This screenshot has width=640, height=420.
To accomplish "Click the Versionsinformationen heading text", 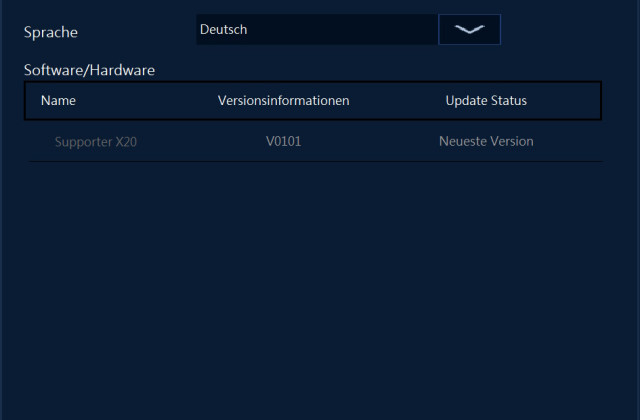I will coord(283,101).
